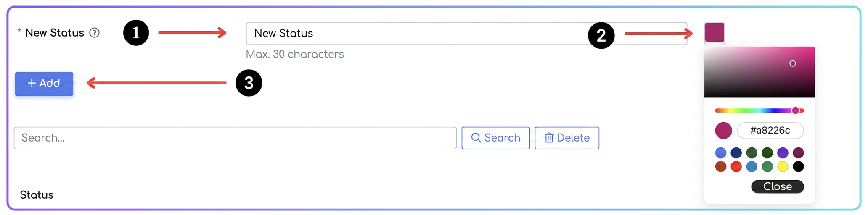Click the magnifier icon in Search button
Viewport: 868px width, 215px height.
click(x=476, y=138)
